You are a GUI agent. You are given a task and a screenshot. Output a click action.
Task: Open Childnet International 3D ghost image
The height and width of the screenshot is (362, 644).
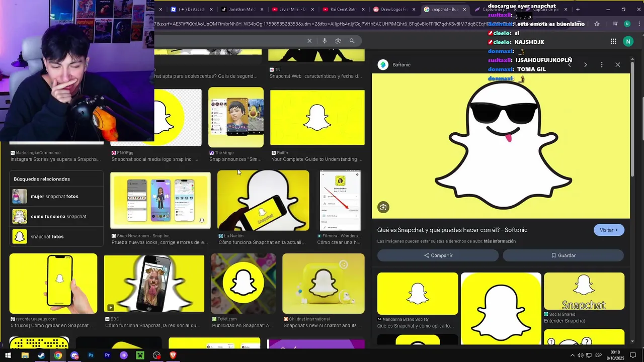click(324, 284)
